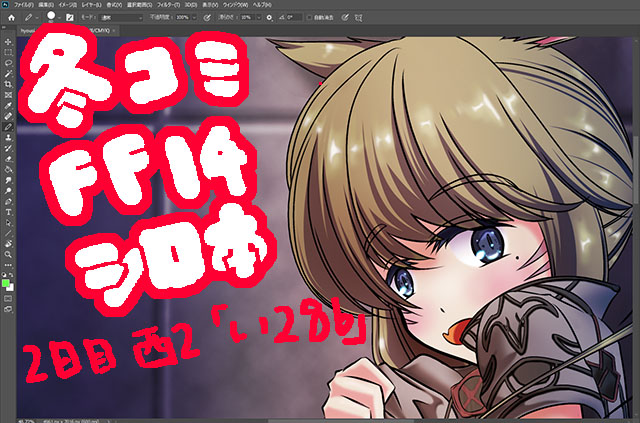640x423 pixels.
Task: Open the ファイル (File) menu
Action: [x=24, y=5]
